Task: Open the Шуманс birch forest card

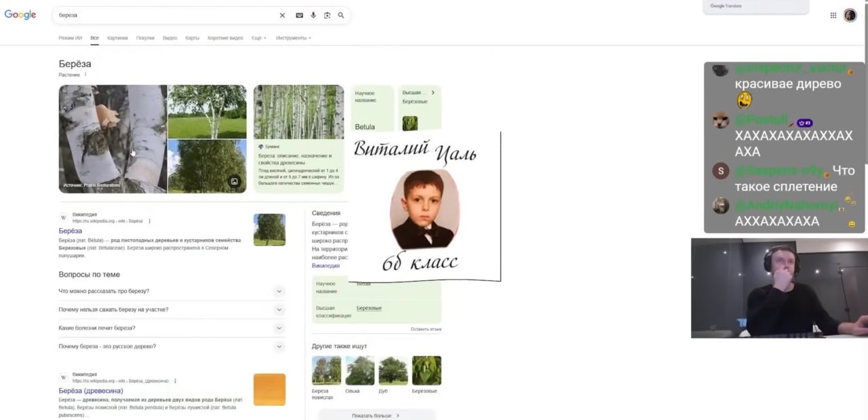Action: pos(299,139)
